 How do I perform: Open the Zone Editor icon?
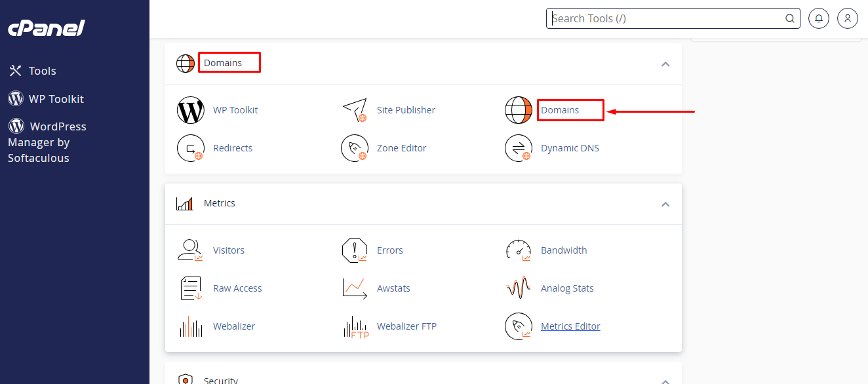pyautogui.click(x=355, y=148)
